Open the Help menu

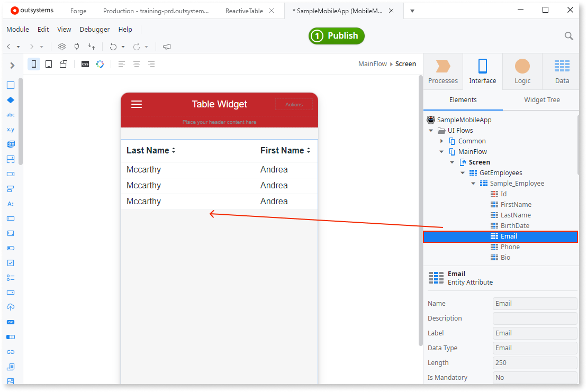coord(125,29)
